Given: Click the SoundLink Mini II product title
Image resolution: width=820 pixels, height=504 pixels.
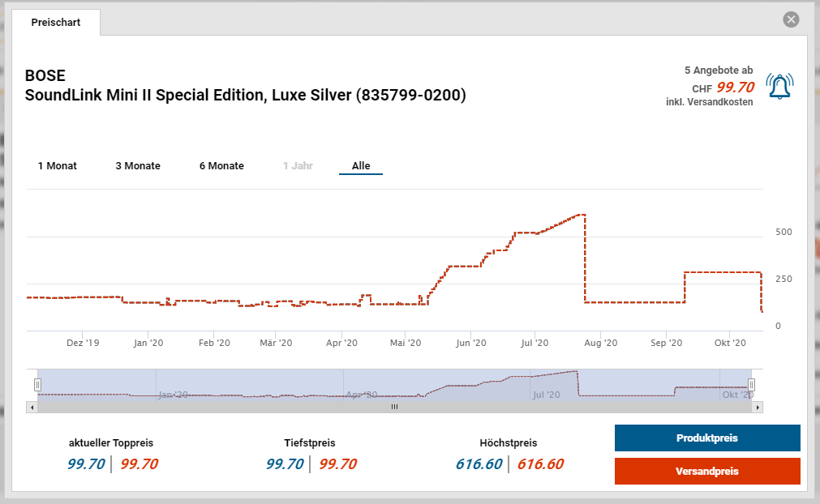Looking at the screenshot, I should tap(246, 96).
